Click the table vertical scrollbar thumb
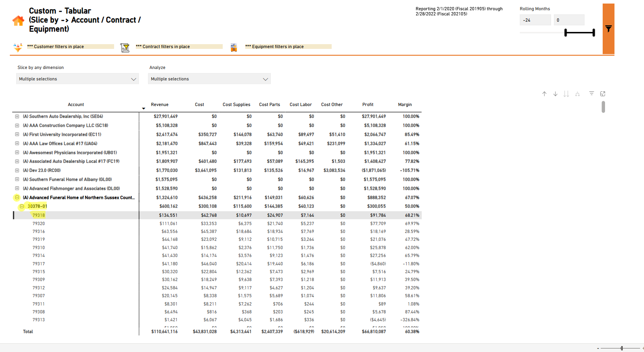Image resolution: width=644 pixels, height=352 pixels. [x=603, y=107]
